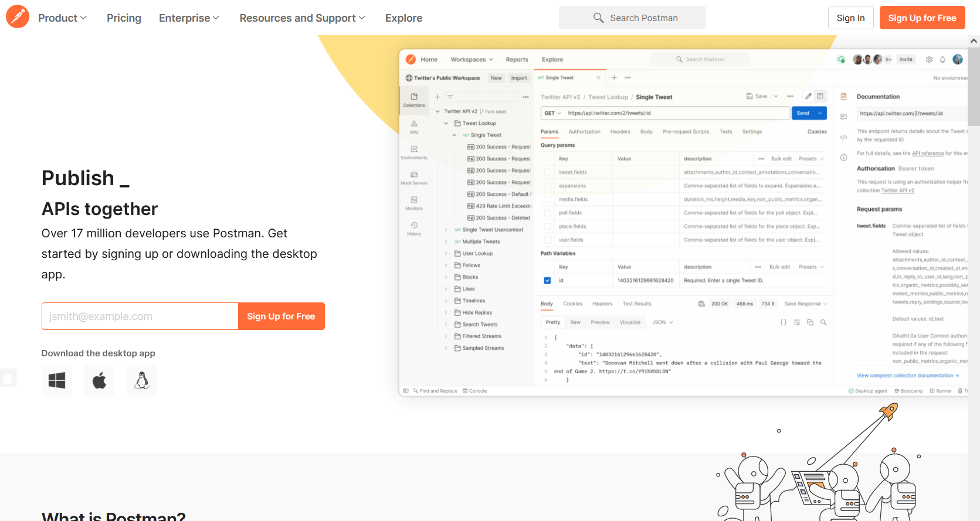Open the code snippet icon in right rail
Screen dimensions: 980x521
pos(843,137)
